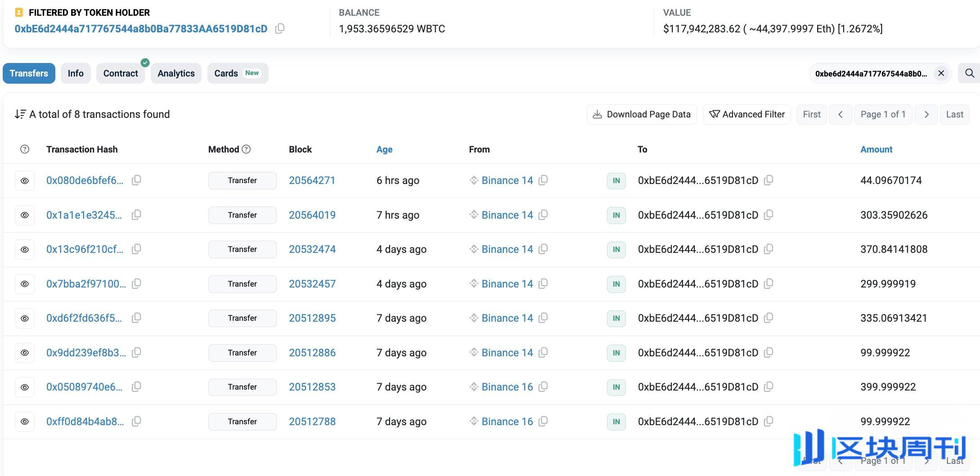
Task: Open Binance 14 link in block 20532457 row
Action: [507, 284]
